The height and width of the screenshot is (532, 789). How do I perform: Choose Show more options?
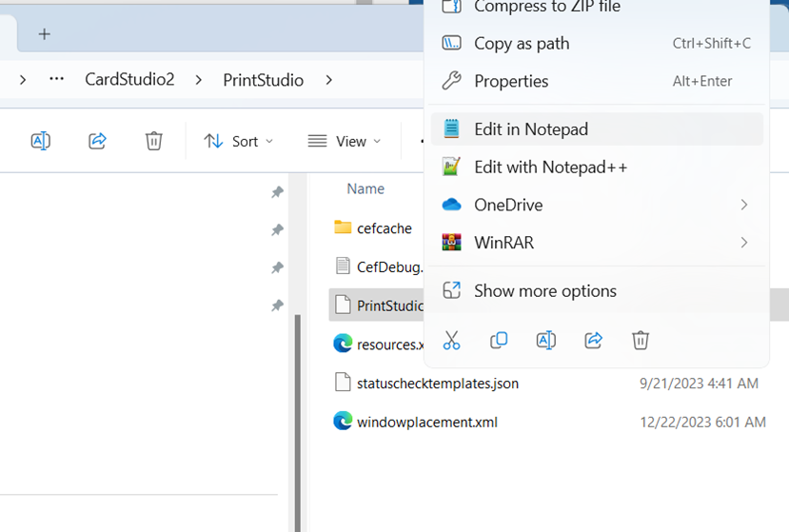pyautogui.click(x=597, y=291)
